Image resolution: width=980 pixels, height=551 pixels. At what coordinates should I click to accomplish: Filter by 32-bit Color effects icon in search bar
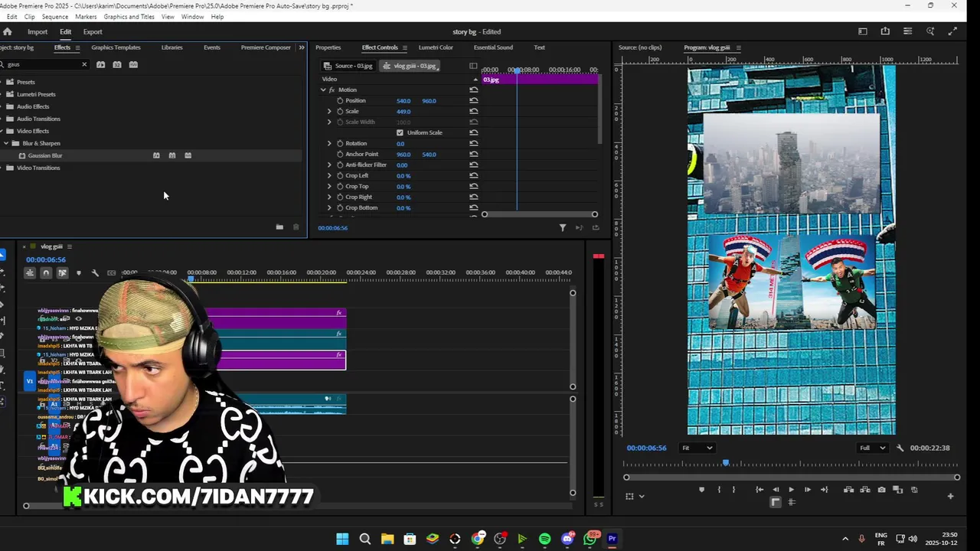pyautogui.click(x=116, y=64)
